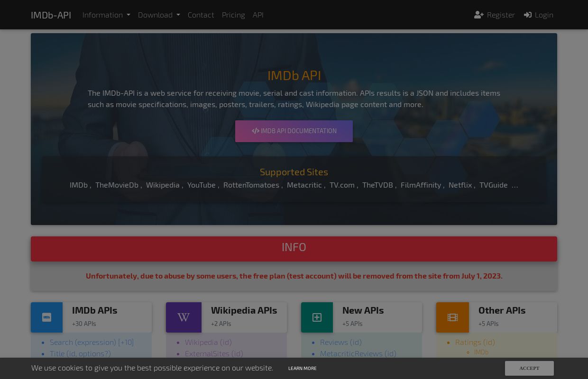588x379 pixels.
Task: Click Metacritic in supported sites
Action: pyautogui.click(x=304, y=185)
